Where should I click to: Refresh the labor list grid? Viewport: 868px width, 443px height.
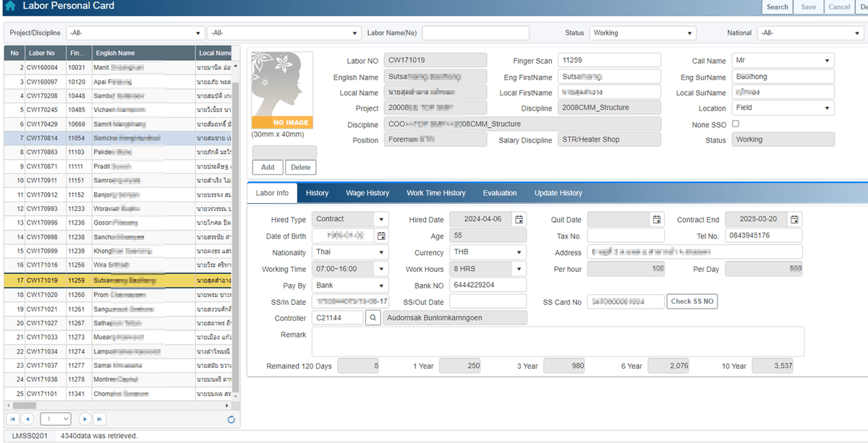point(231,419)
